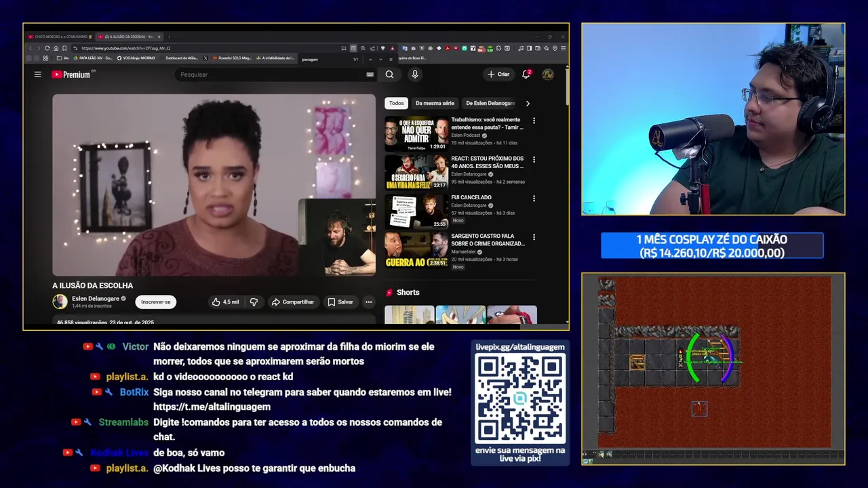868x488 pixels.
Task: Click the main video player
Action: [x=214, y=185]
